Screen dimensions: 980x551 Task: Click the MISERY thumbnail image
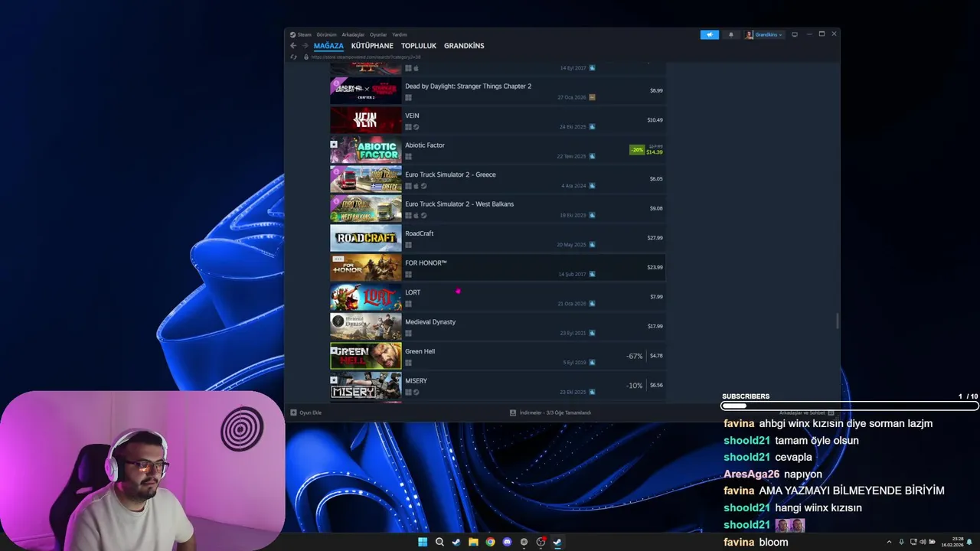(x=365, y=386)
